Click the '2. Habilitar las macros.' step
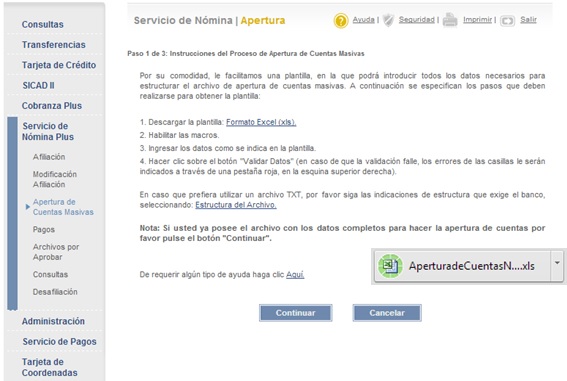Image resolution: width=567 pixels, height=381 pixels. point(179,135)
